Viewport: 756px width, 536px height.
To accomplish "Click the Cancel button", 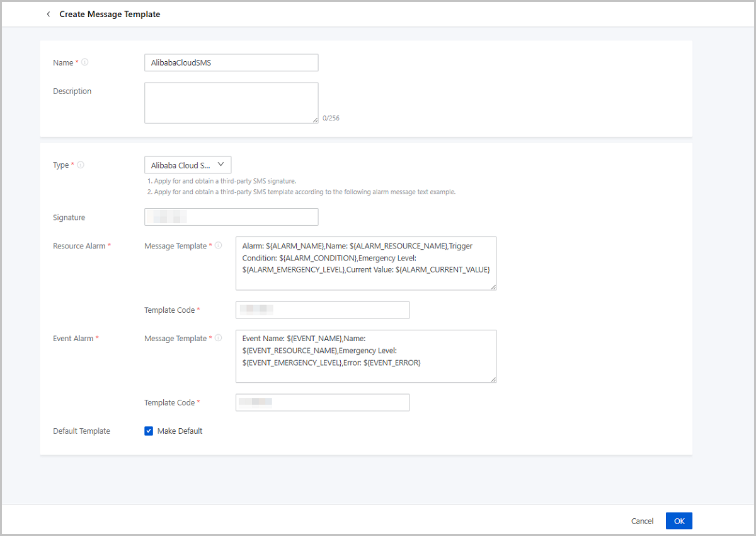I will pos(643,521).
